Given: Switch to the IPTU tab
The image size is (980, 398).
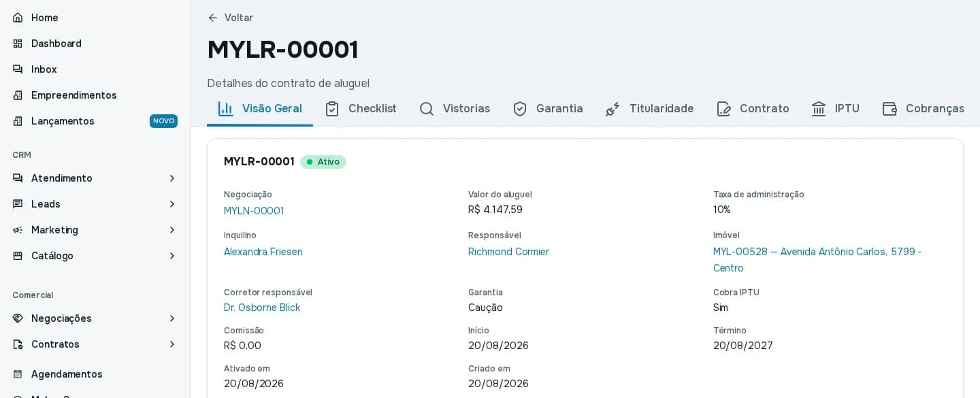Looking at the screenshot, I should pos(835,109).
